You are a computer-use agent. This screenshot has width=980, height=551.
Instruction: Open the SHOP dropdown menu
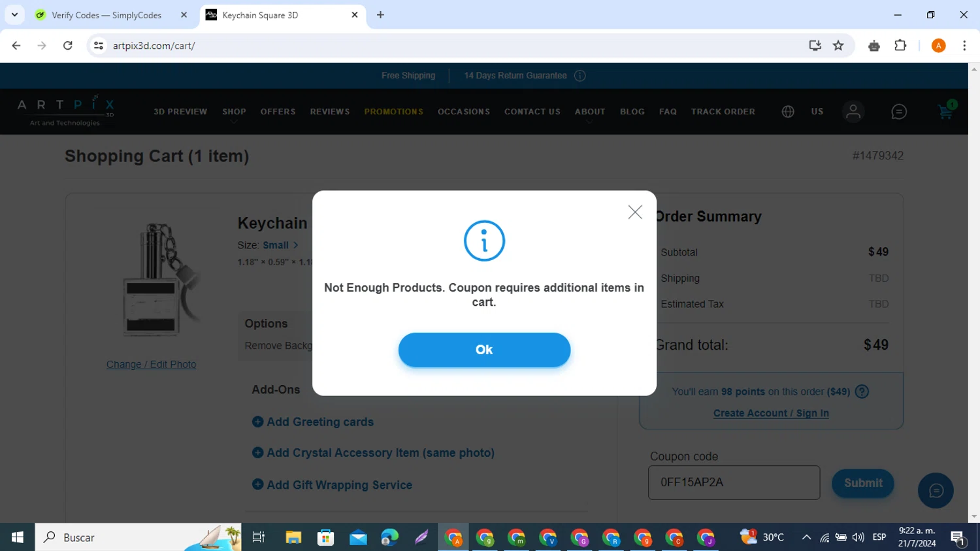pyautogui.click(x=234, y=112)
